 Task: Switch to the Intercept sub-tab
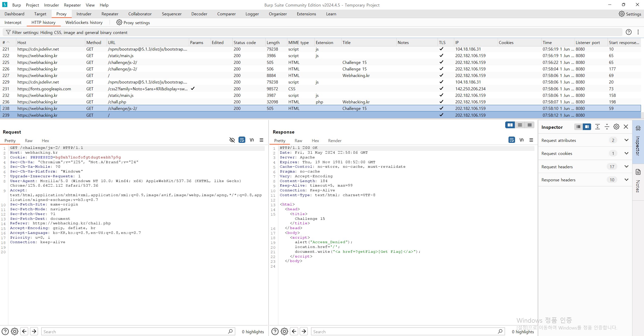coord(13,22)
